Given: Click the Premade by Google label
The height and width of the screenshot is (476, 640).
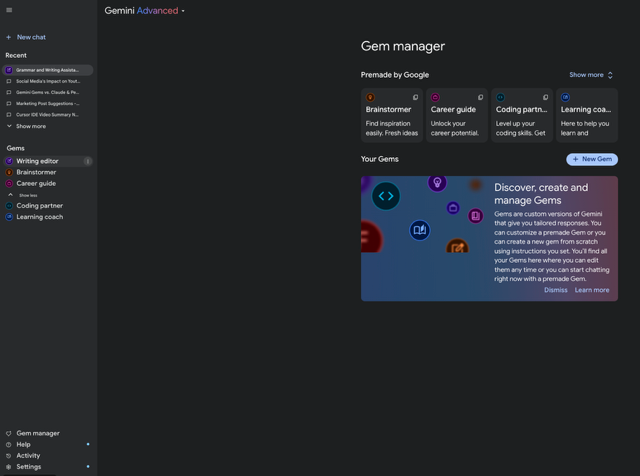Looking at the screenshot, I should [x=395, y=75].
